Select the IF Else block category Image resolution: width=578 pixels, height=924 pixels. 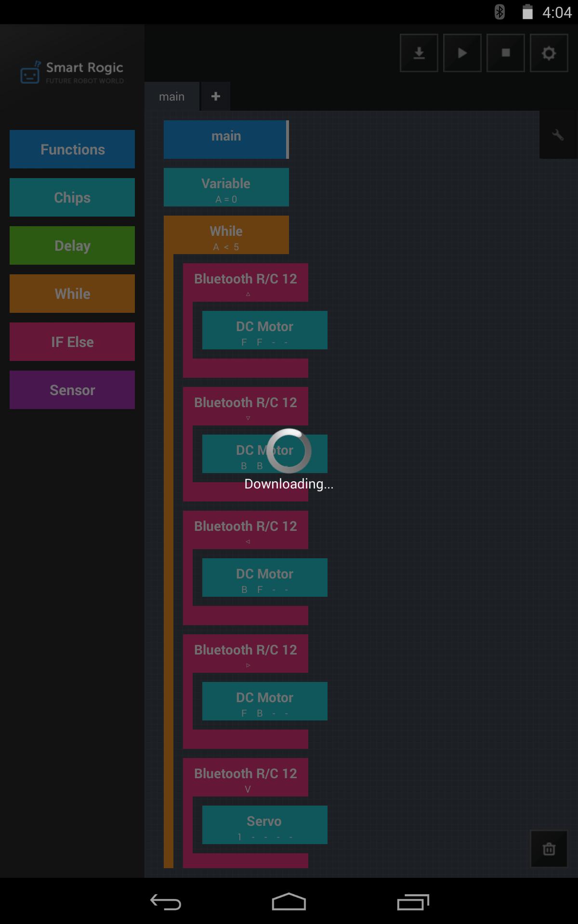72,342
